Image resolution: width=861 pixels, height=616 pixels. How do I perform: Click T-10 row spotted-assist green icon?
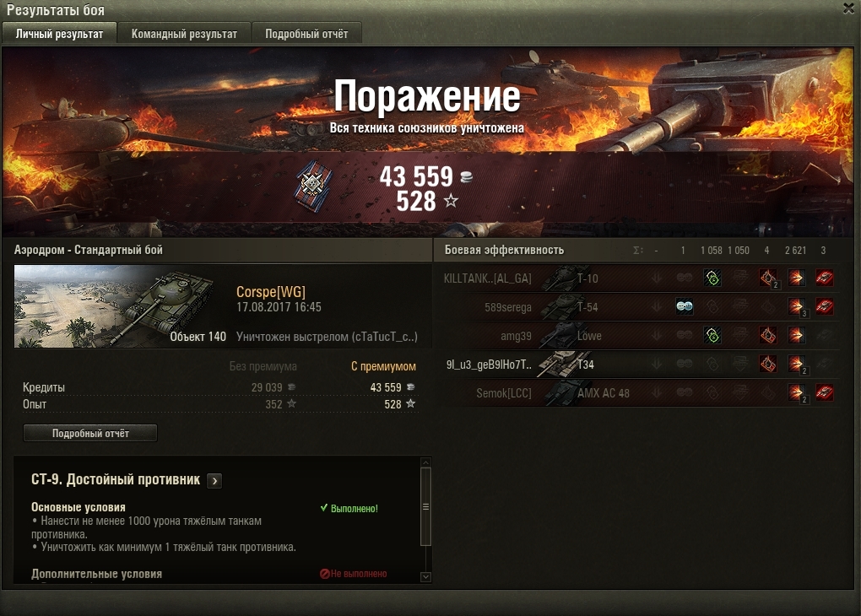712,278
